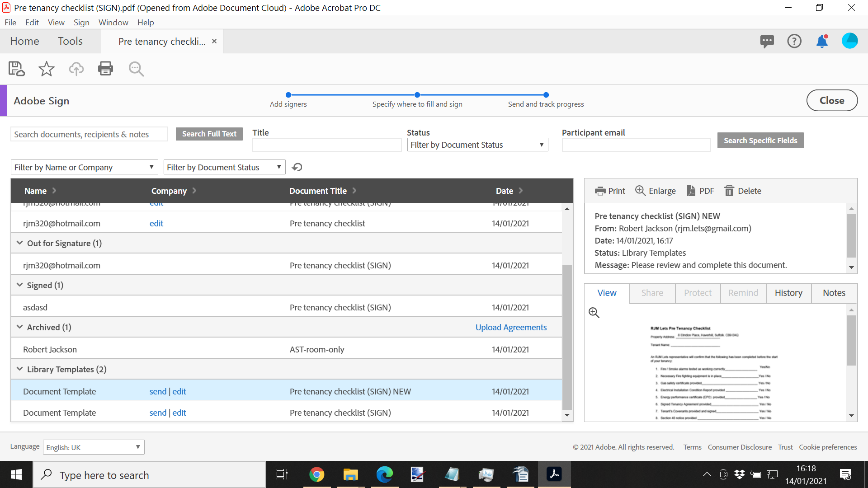
Task: Collapse the Library Templates group
Action: (x=19, y=369)
